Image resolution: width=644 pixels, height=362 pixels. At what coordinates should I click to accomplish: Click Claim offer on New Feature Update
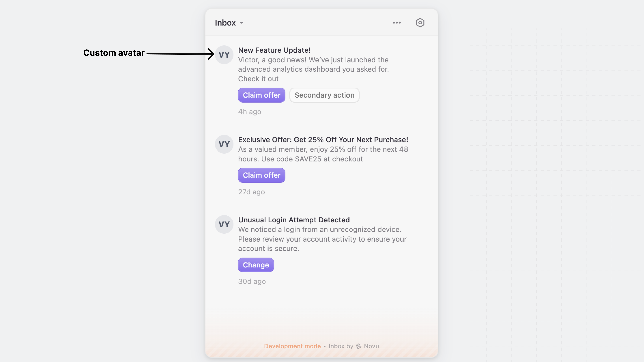click(x=261, y=95)
